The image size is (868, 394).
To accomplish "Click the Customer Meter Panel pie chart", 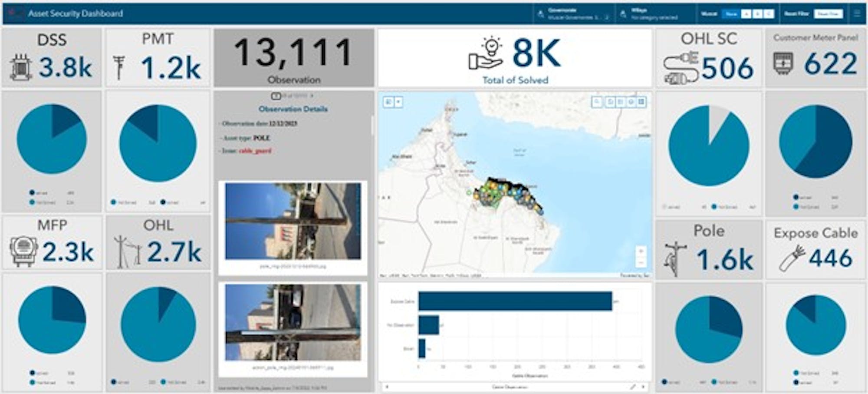I will [816, 142].
